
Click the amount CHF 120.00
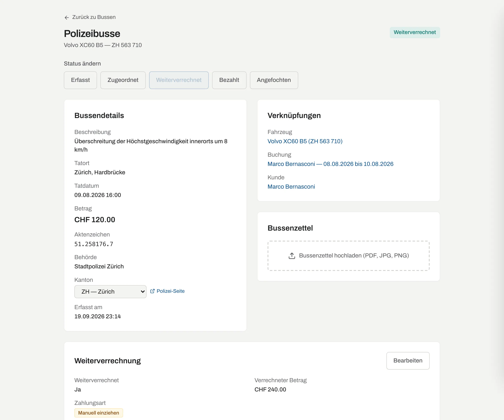[95, 220]
